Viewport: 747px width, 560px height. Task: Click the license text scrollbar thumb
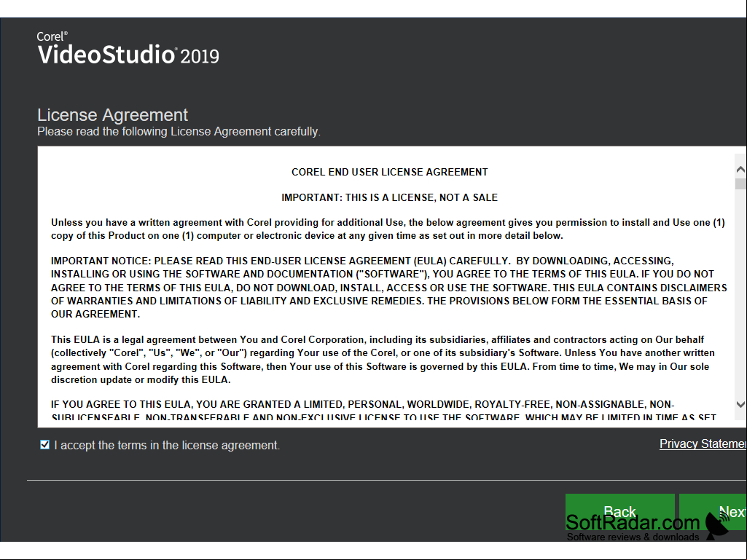tap(740, 184)
